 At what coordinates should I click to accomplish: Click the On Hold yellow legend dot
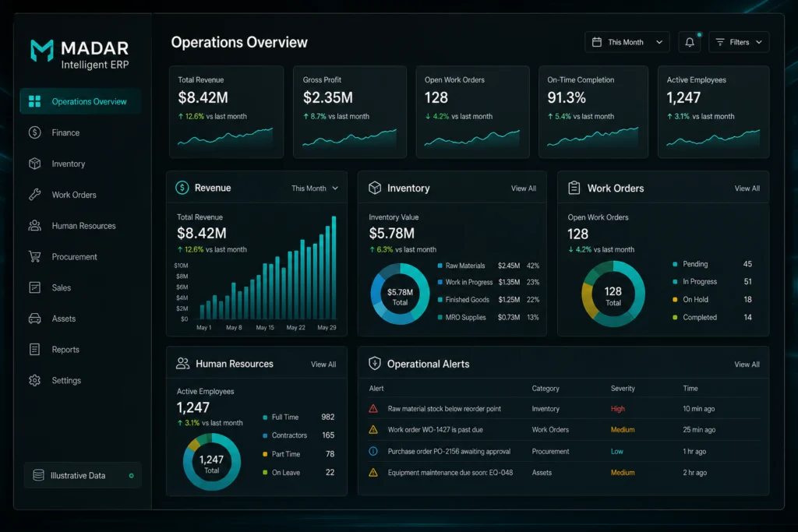point(675,300)
